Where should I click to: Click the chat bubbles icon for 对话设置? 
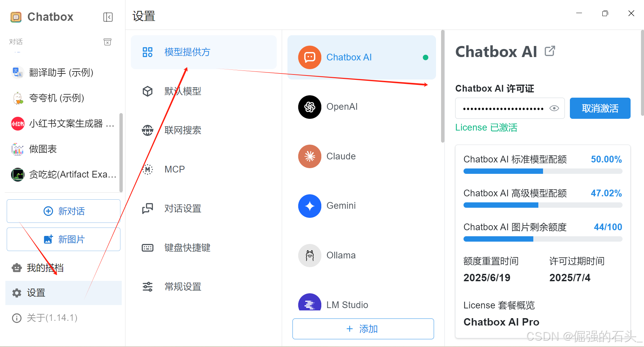coord(148,208)
